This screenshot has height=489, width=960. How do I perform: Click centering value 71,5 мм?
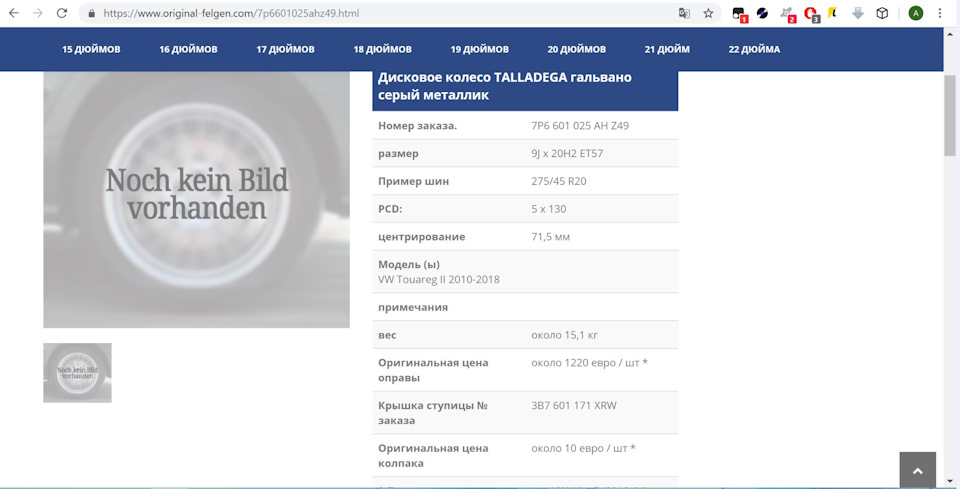[550, 236]
